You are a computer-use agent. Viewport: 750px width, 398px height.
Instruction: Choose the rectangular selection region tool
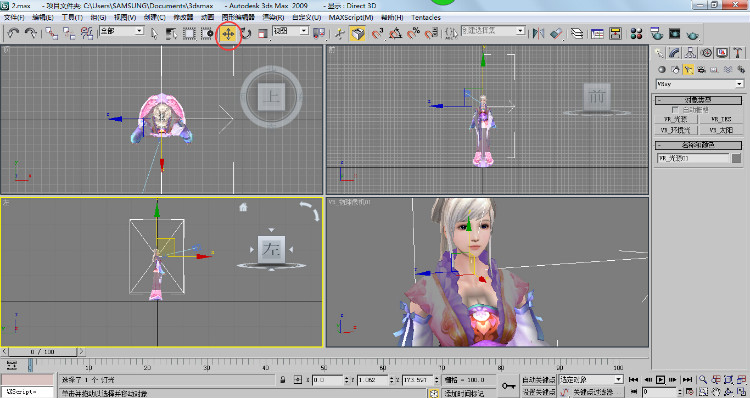[x=189, y=33]
